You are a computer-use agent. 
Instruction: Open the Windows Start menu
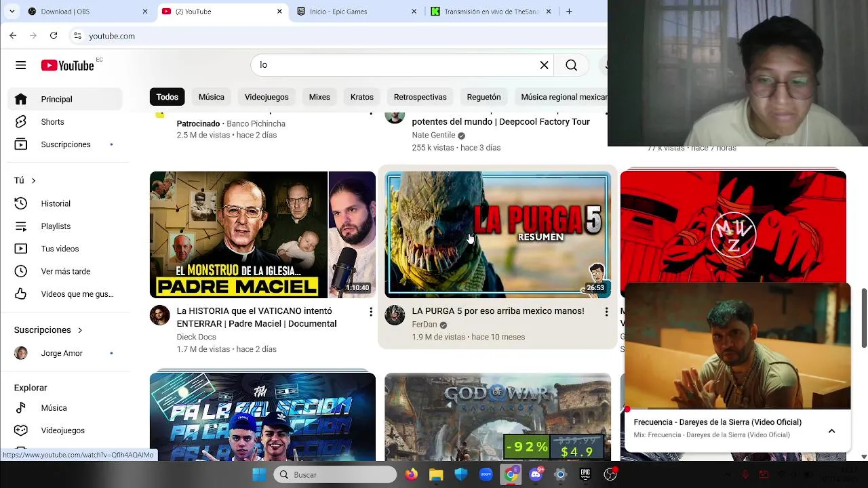pyautogui.click(x=259, y=474)
